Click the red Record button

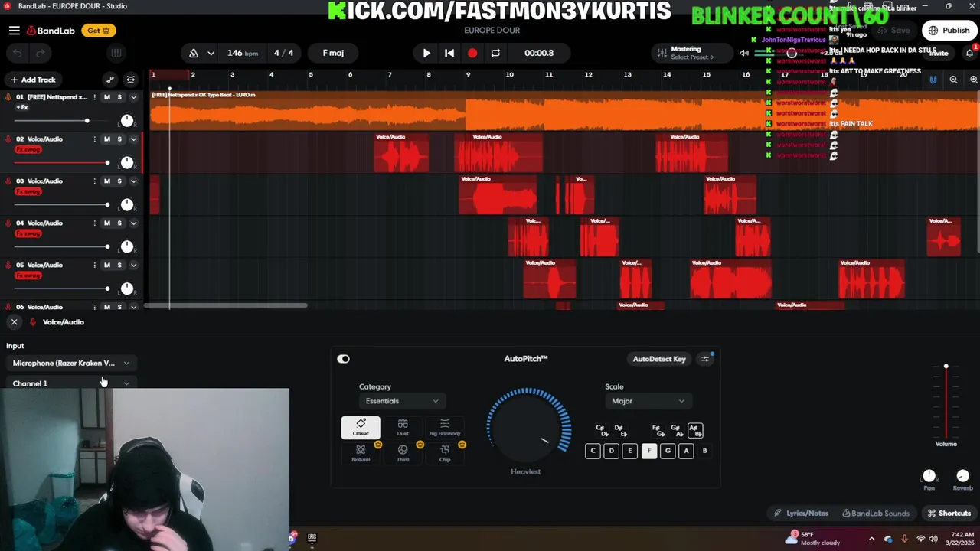(472, 53)
